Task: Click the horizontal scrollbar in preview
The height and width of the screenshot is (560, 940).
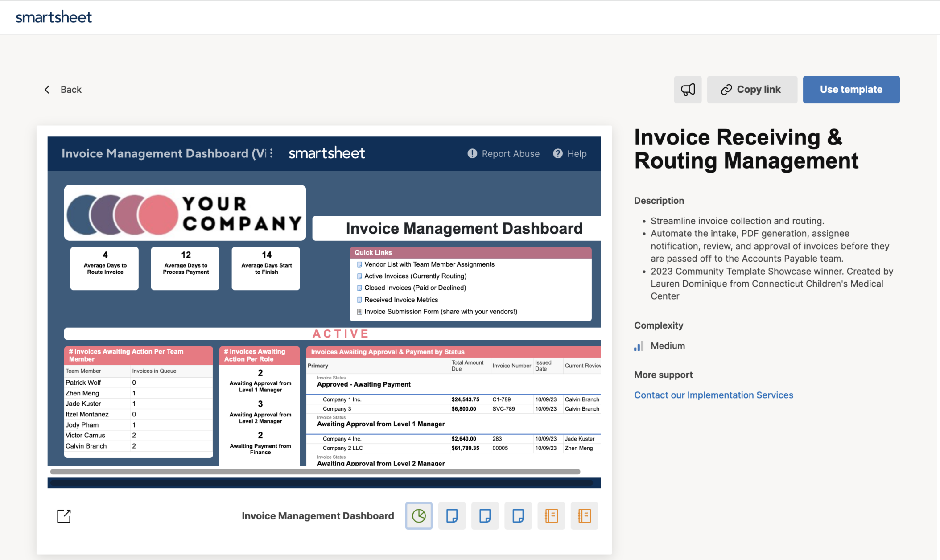Action: (x=315, y=472)
